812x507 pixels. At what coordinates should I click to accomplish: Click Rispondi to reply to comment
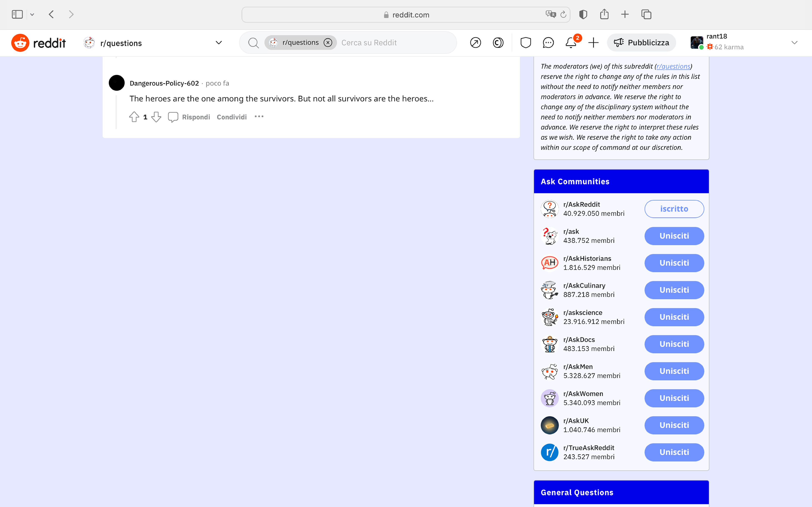[x=196, y=117]
